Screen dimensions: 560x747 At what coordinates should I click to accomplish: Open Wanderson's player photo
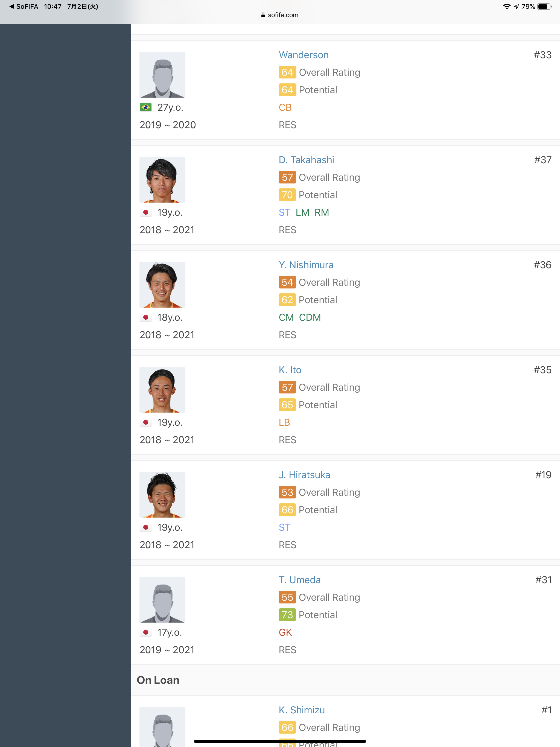(x=162, y=75)
